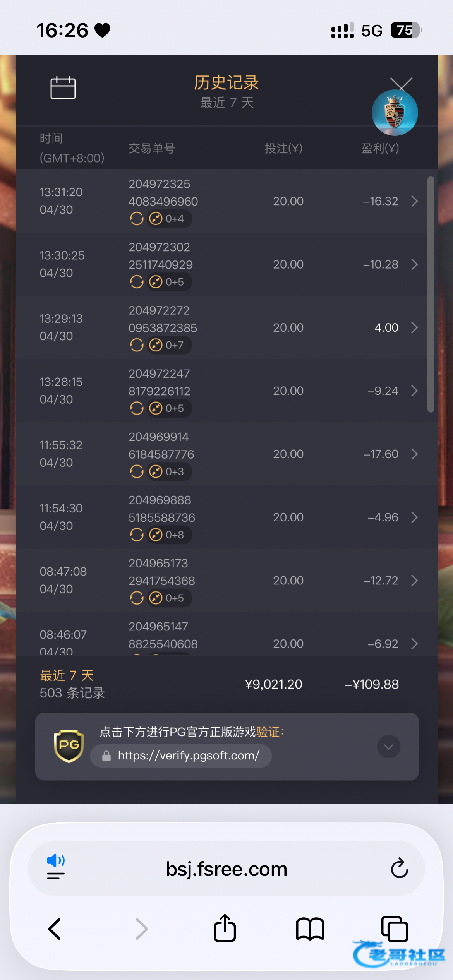Reload the bsj.fsree.com page
The width and height of the screenshot is (453, 980).
399,868
